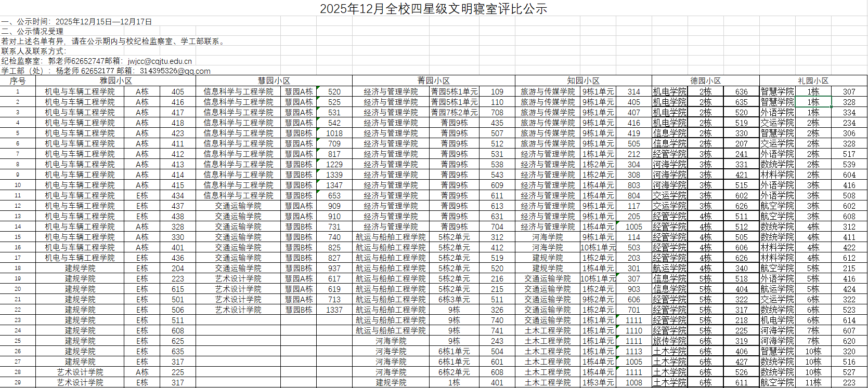Screen dimensions: 868x388
Task: Select the 公示时间 date line
Action: pos(76,22)
